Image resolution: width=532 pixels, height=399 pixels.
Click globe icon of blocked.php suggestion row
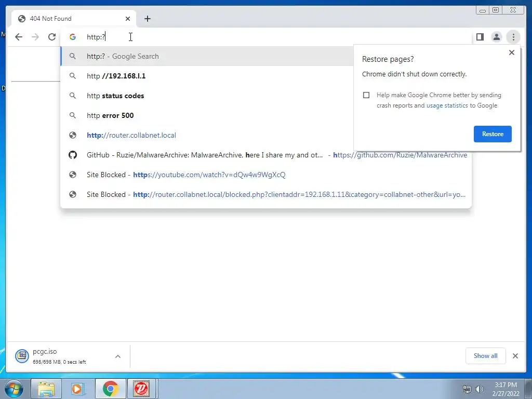73,194
